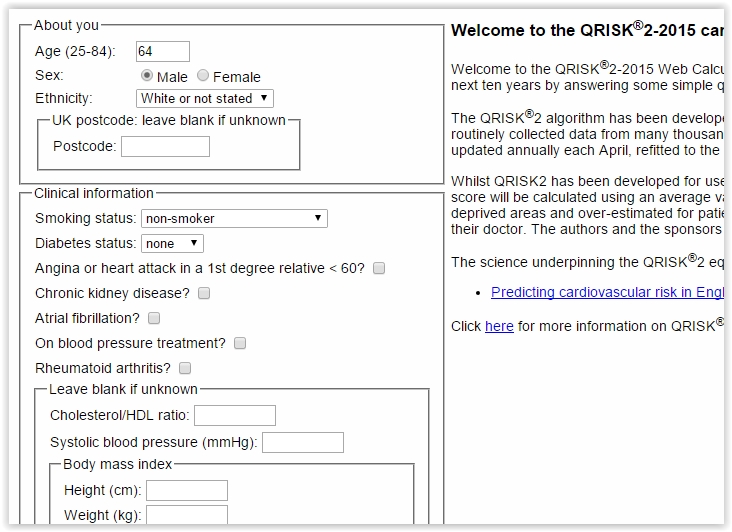The width and height of the screenshot is (732, 532).
Task: Click the 'Leave blank if unknown' legend
Action: [123, 389]
